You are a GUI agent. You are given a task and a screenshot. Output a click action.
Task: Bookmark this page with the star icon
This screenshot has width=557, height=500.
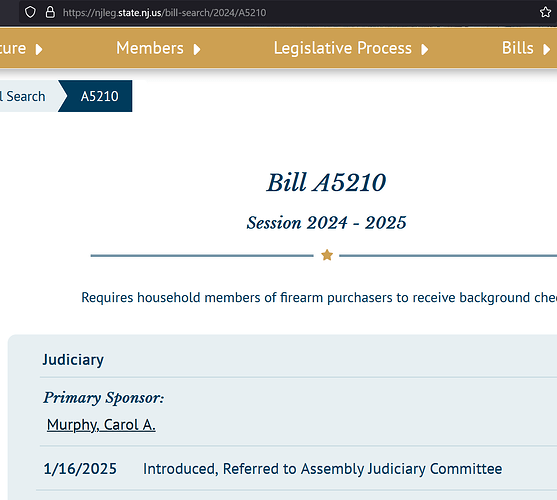(545, 12)
